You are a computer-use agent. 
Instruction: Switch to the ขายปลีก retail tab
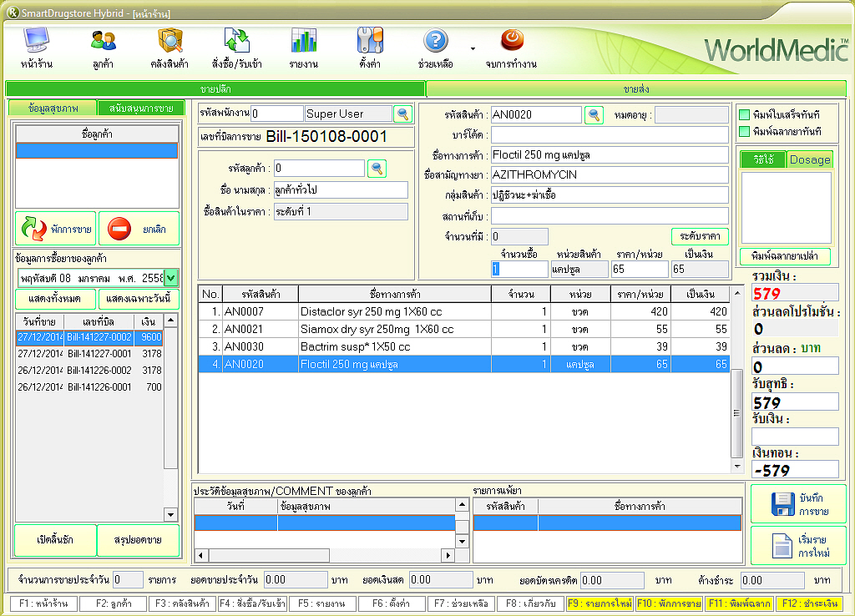point(215,88)
